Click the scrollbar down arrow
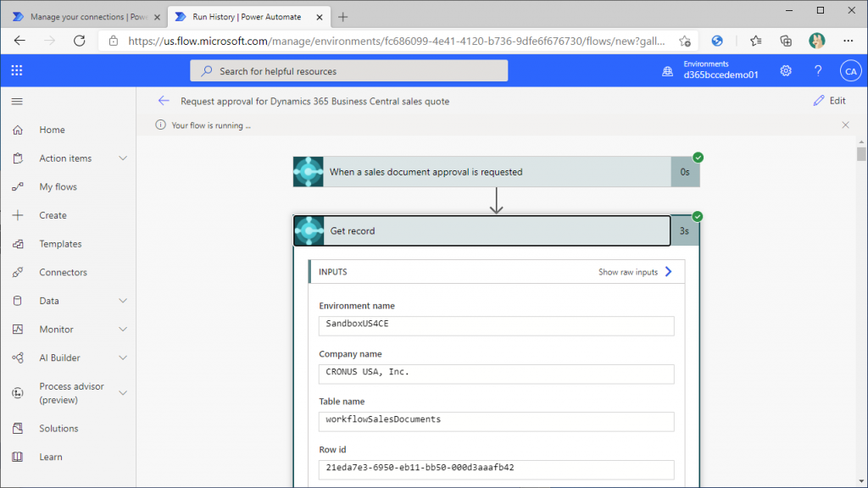Image resolution: width=868 pixels, height=488 pixels. tap(861, 481)
